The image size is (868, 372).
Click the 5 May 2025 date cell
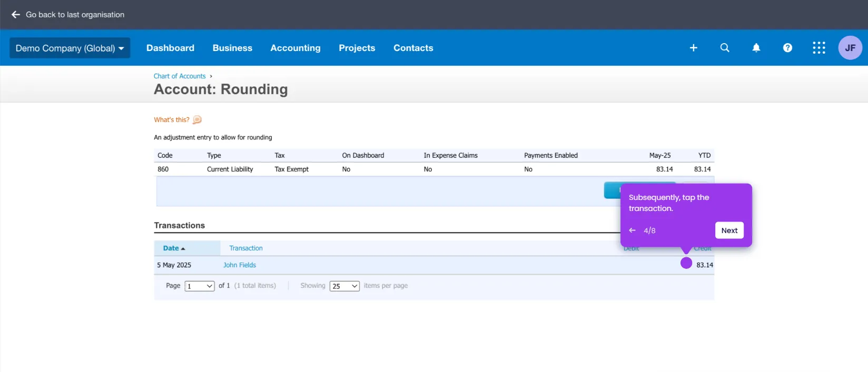pos(174,265)
